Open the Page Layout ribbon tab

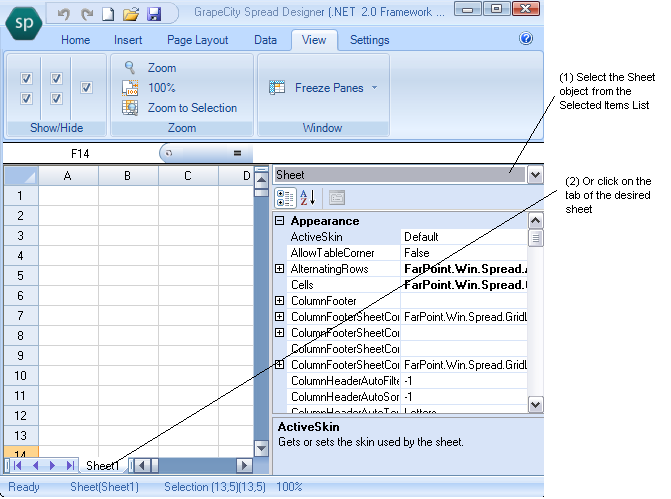point(197,40)
